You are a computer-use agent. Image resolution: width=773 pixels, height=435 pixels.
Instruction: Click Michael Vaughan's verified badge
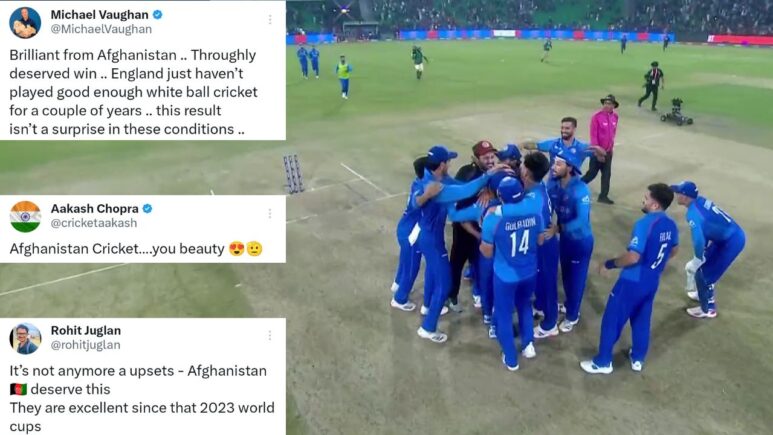point(157,15)
